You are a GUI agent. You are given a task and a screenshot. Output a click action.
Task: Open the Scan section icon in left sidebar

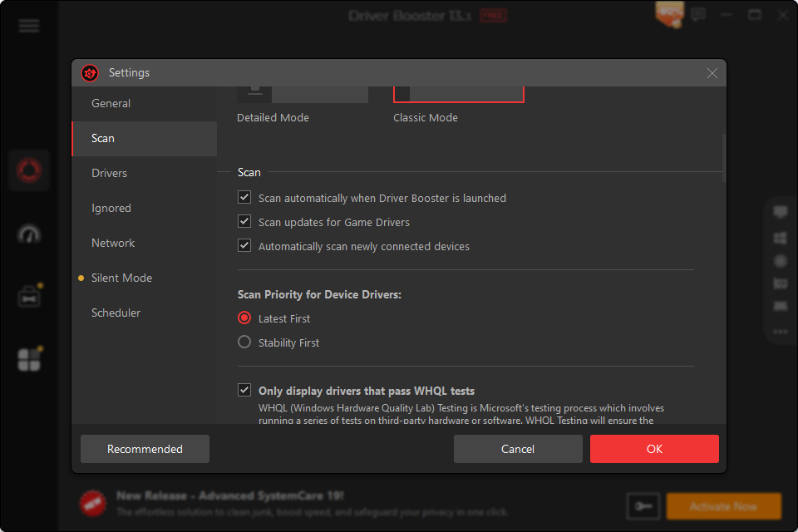tap(29, 170)
